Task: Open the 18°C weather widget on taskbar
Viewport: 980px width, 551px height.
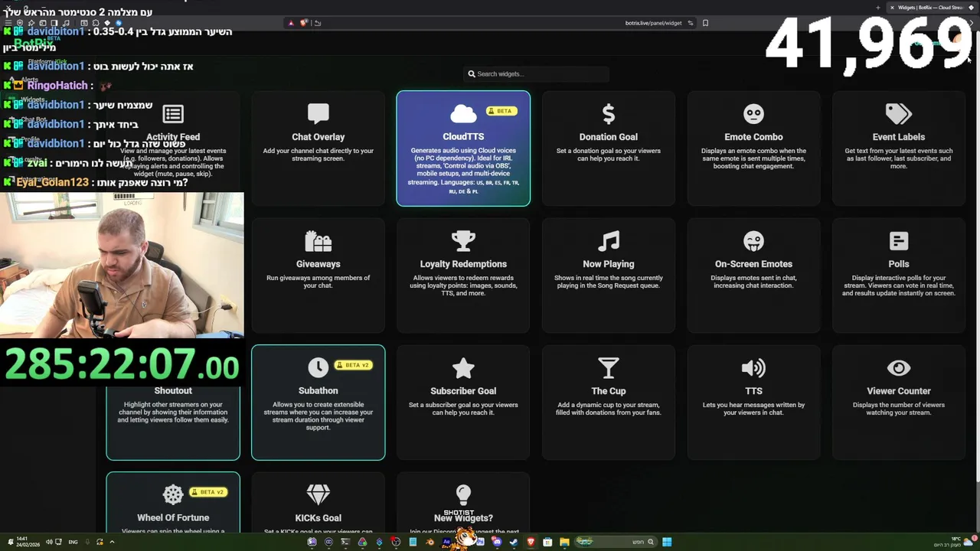Action: click(x=955, y=542)
